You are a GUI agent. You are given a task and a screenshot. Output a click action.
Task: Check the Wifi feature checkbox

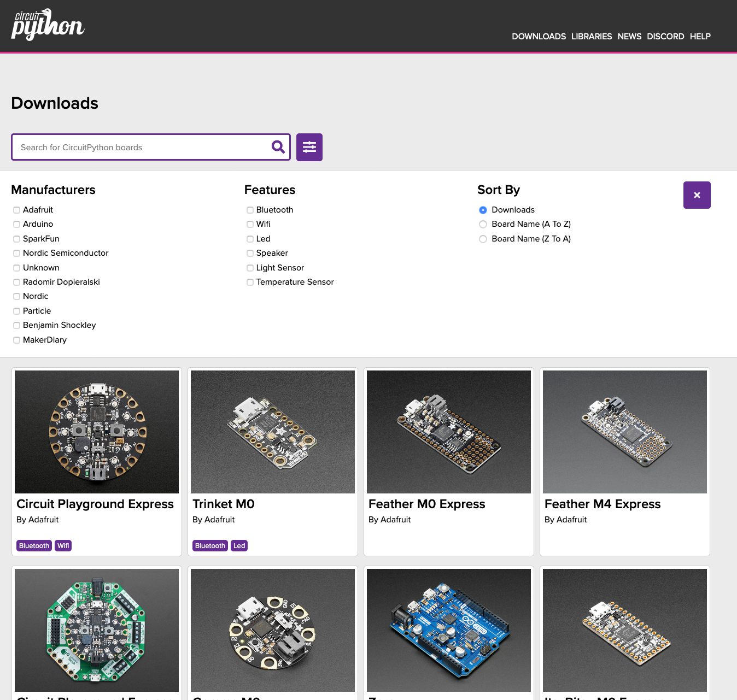click(x=250, y=224)
